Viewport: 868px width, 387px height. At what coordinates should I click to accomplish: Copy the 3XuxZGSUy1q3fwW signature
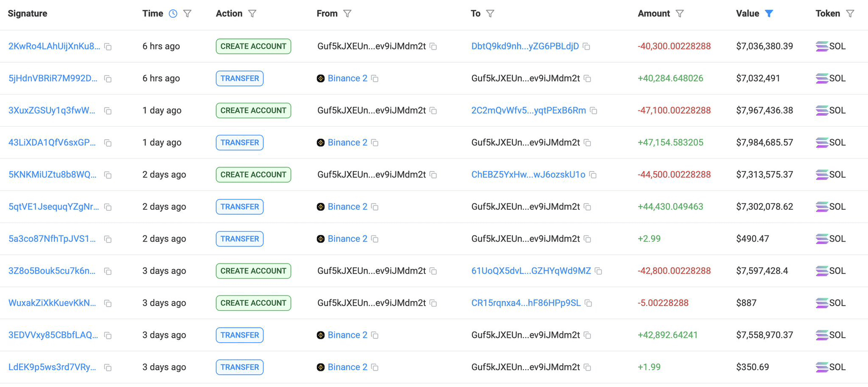[108, 111]
